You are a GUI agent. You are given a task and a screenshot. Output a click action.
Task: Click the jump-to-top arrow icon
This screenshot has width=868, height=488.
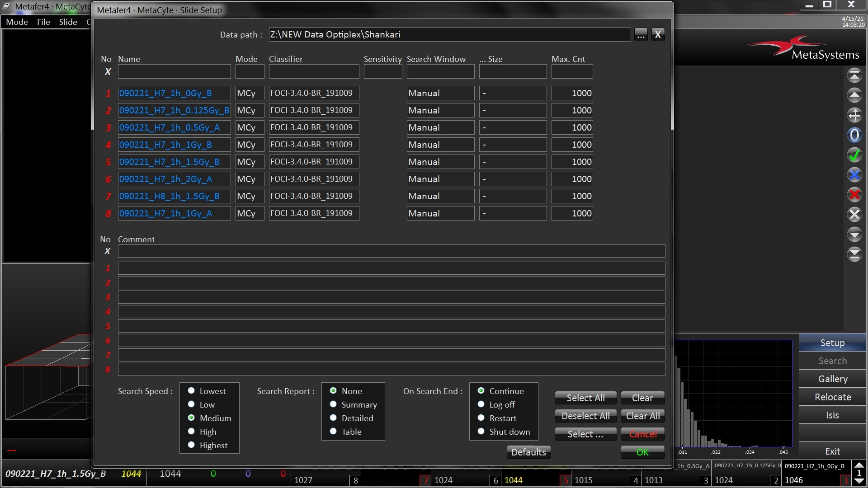(x=854, y=76)
